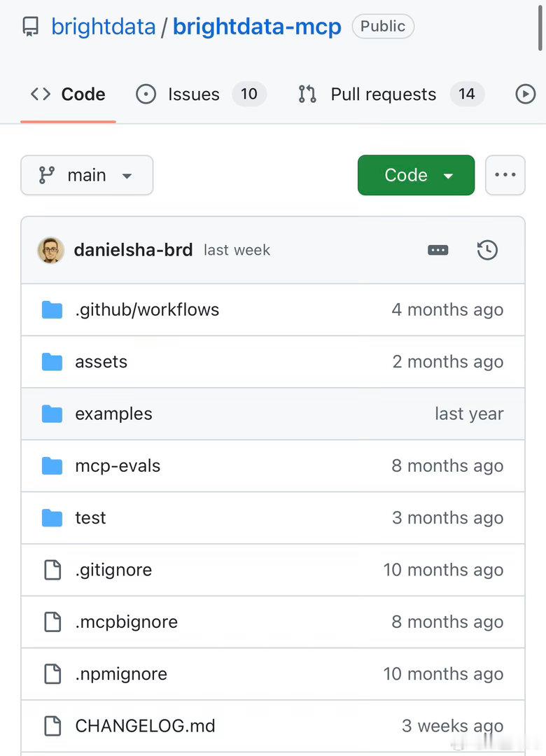Open the brightdata-mcp repository link
The width and height of the screenshot is (546, 756).
coord(257,27)
